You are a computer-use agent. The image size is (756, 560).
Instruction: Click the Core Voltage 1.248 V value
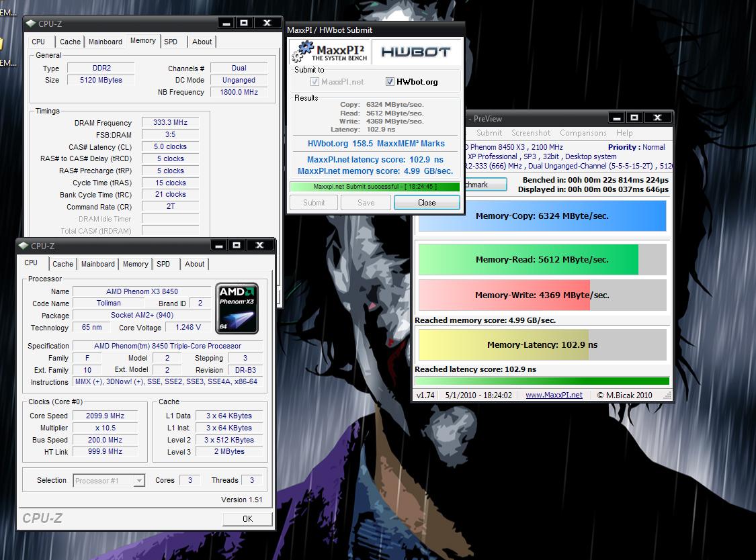coord(188,327)
